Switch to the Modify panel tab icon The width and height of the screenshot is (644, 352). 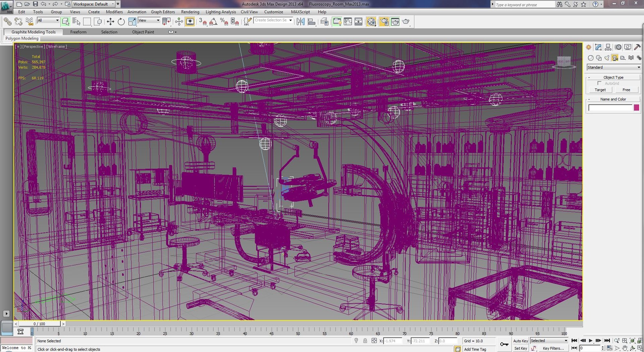click(598, 47)
